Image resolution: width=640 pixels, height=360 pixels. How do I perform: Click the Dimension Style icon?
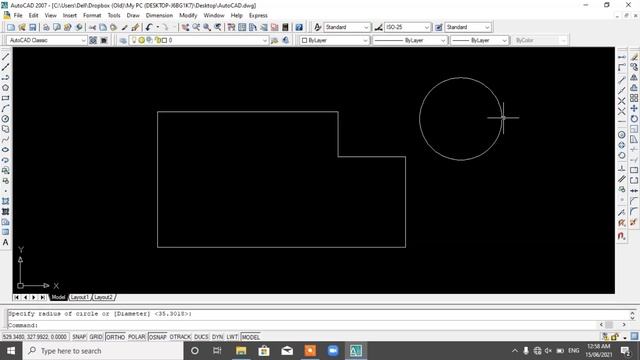(x=378, y=27)
